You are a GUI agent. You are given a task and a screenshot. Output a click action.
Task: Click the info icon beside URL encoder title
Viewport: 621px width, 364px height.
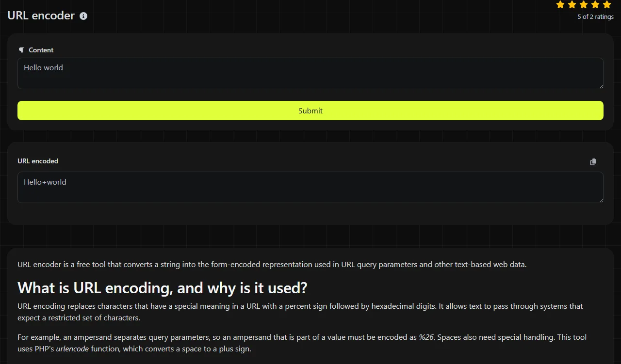[x=83, y=16]
